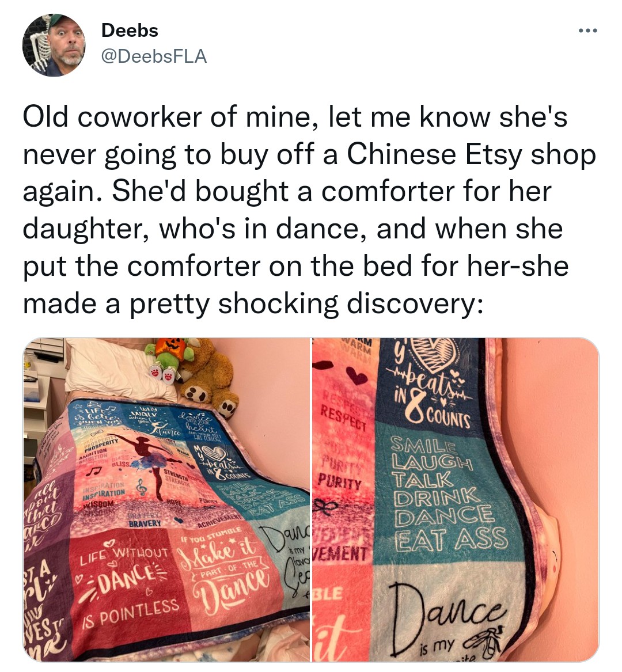Image resolution: width=622 pixels, height=672 pixels.
Task: Open the Deebs display name link
Action: [130, 31]
